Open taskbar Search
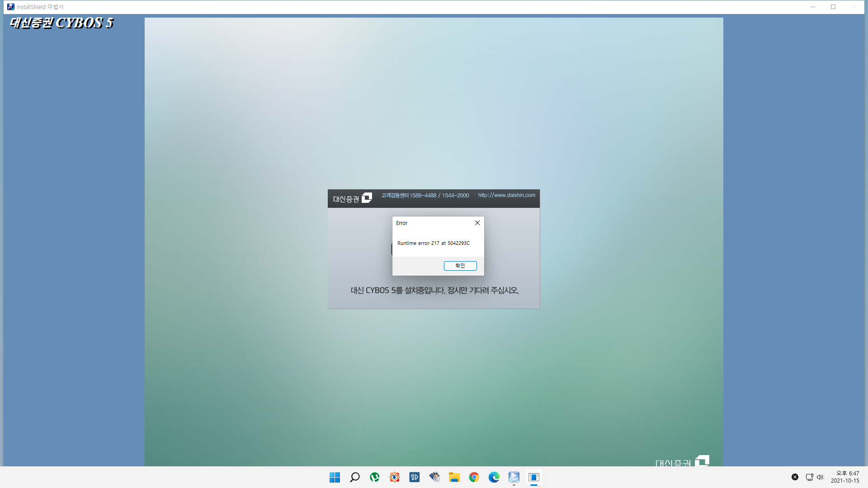Screen dimensions: 868x488 coord(355,477)
